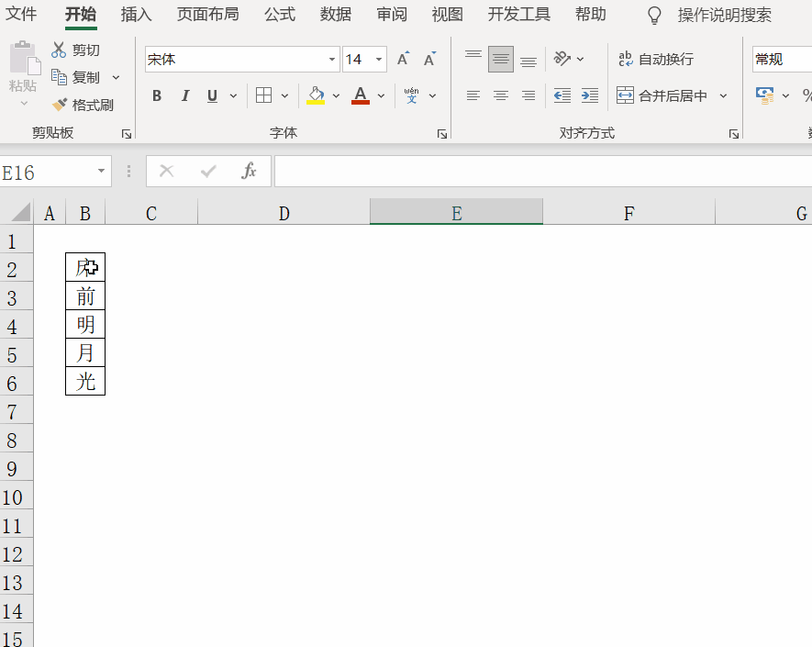Click the Insert Function fx icon
This screenshot has height=647, width=812.
(x=249, y=171)
